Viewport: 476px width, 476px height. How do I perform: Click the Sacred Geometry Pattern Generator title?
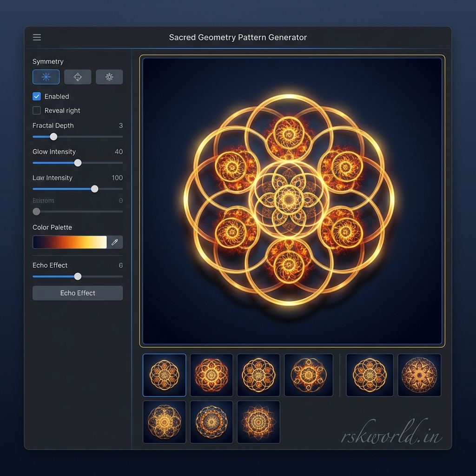(238, 37)
